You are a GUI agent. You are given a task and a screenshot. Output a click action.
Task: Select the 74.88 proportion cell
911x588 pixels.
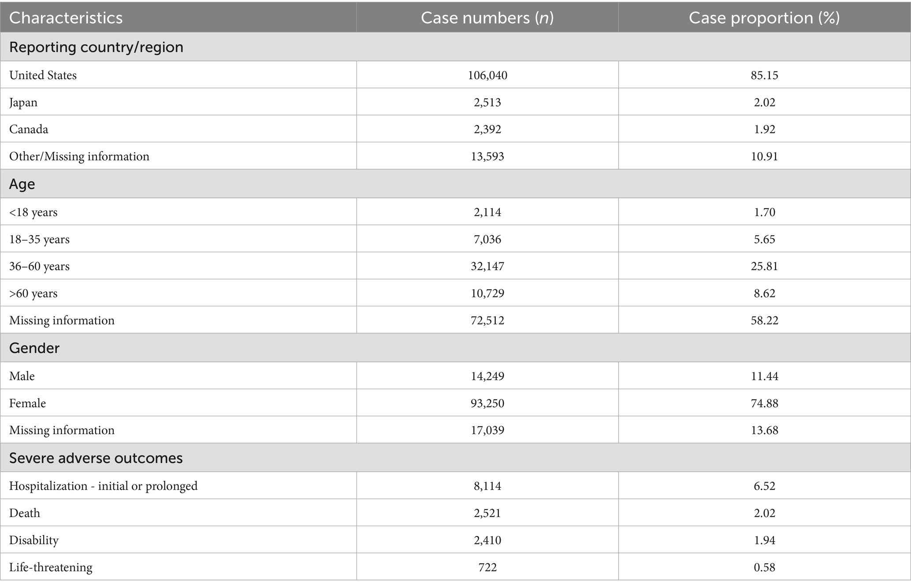pyautogui.click(x=764, y=403)
